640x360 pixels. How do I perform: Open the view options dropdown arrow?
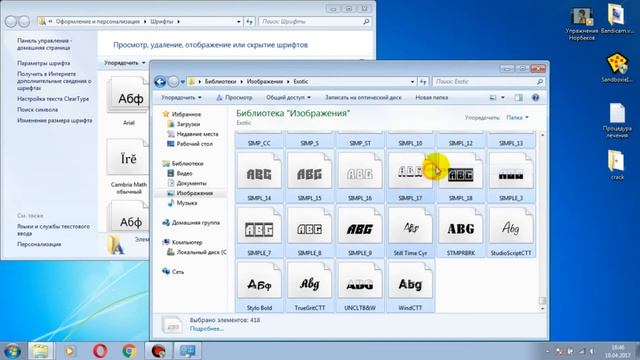coord(503,98)
